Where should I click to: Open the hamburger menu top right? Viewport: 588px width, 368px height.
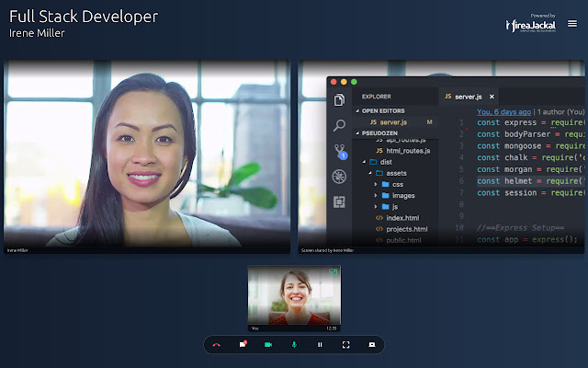coord(572,24)
